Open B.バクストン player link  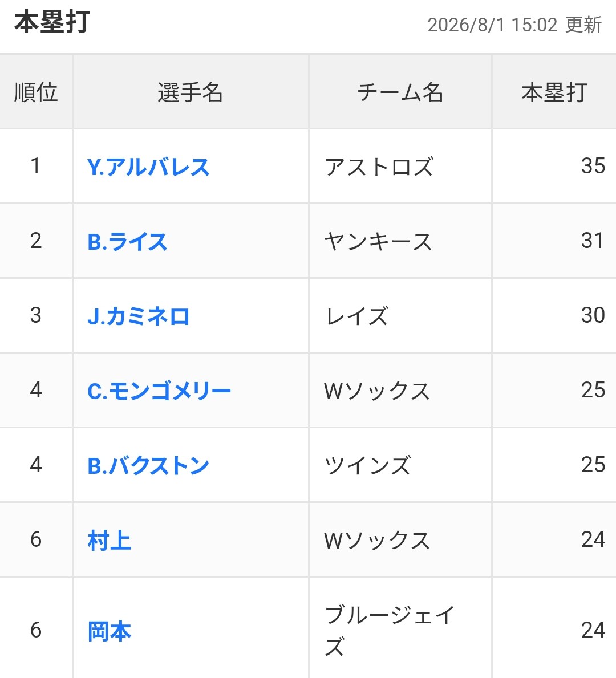pos(148,466)
